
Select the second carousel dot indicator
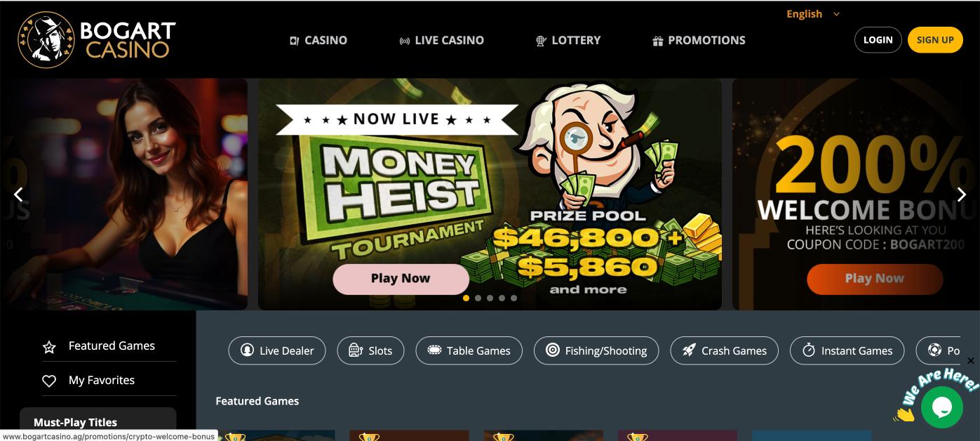tap(478, 298)
